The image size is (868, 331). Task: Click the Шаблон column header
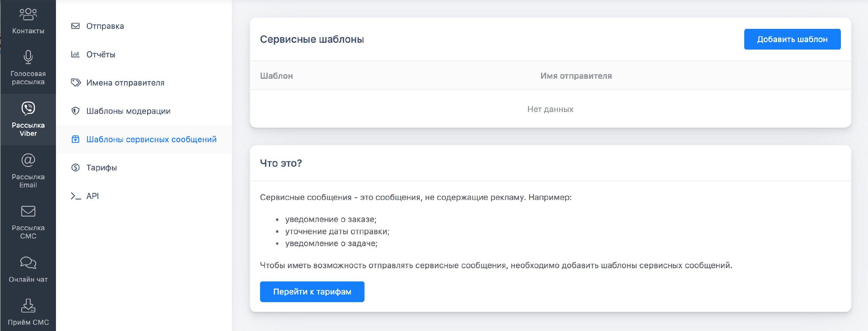pos(276,76)
